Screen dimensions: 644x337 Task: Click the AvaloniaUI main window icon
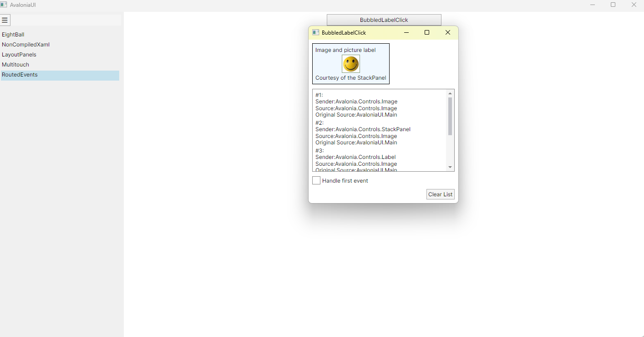[x=4, y=5]
